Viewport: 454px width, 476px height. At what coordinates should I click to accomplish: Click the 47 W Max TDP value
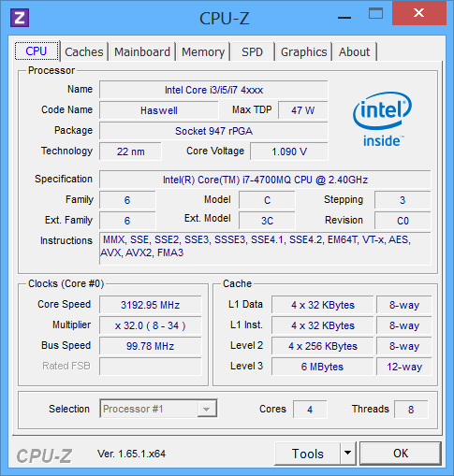click(x=303, y=110)
